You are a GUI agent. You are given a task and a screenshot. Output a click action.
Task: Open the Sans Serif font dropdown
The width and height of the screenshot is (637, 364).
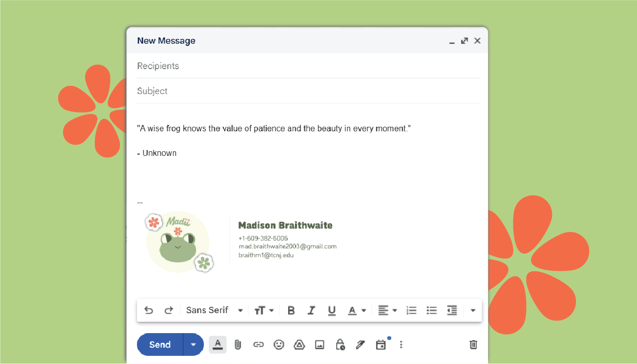point(214,310)
